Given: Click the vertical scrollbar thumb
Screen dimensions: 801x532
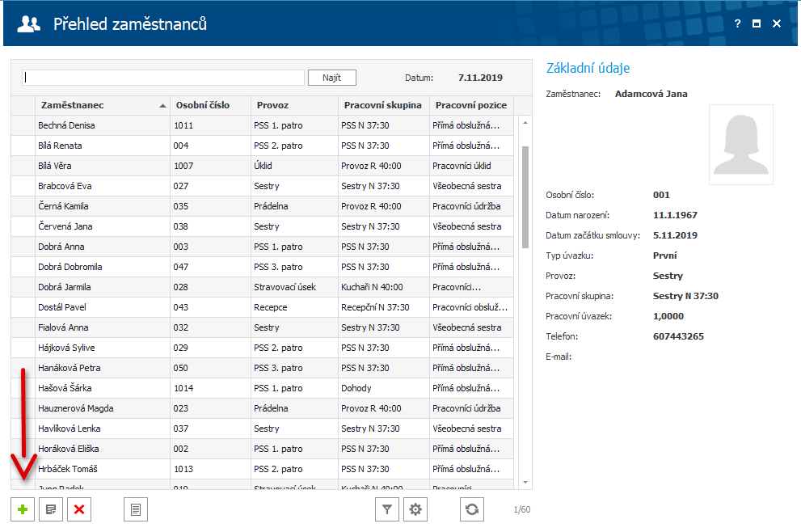Looking at the screenshot, I should pos(525,197).
